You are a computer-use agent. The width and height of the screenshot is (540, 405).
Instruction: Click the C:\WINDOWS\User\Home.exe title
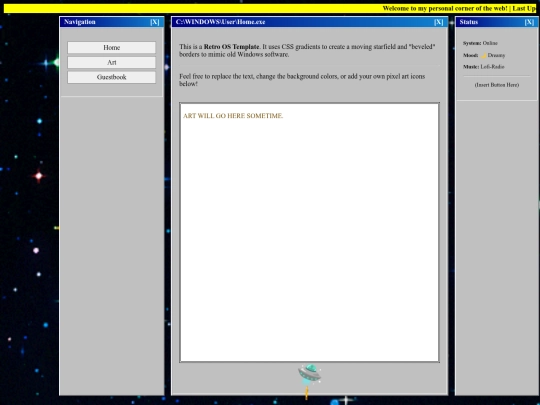(220, 22)
